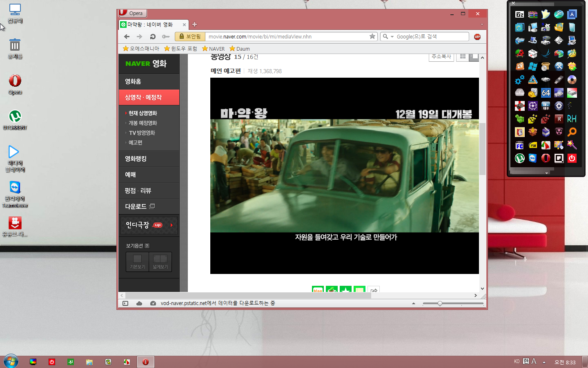Open the 64 icon in the launcher
Viewport: 588px width, 368px height.
point(546,93)
